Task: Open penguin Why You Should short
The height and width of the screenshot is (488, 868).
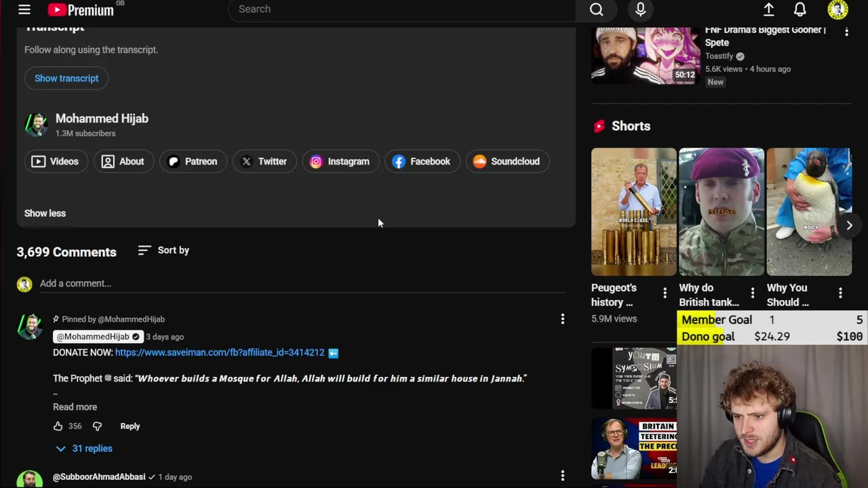Action: (809, 211)
